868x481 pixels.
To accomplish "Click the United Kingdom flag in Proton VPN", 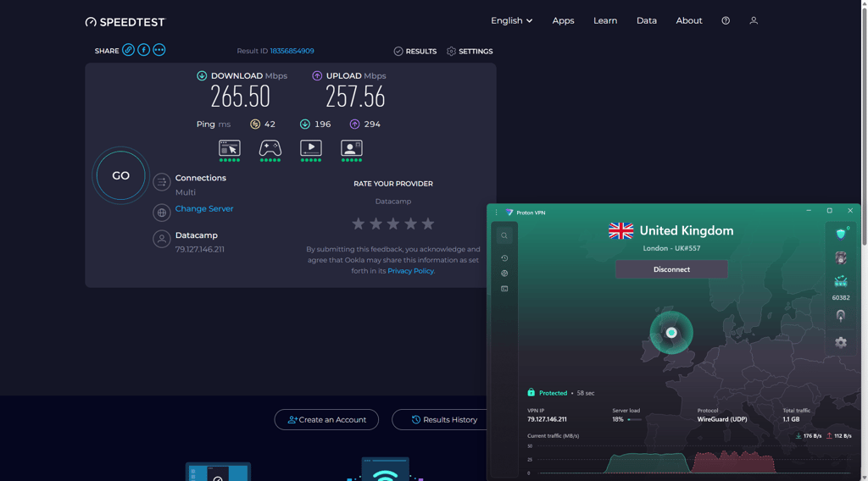I will tap(621, 230).
